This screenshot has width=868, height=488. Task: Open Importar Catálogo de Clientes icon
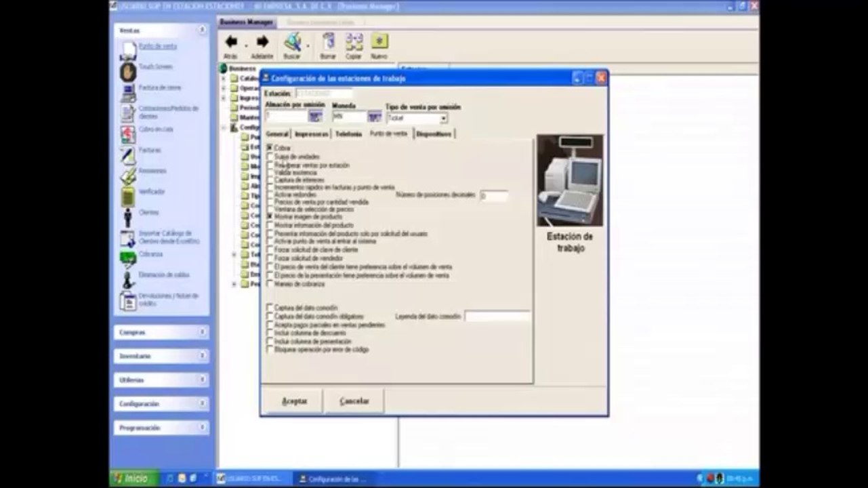click(x=128, y=238)
